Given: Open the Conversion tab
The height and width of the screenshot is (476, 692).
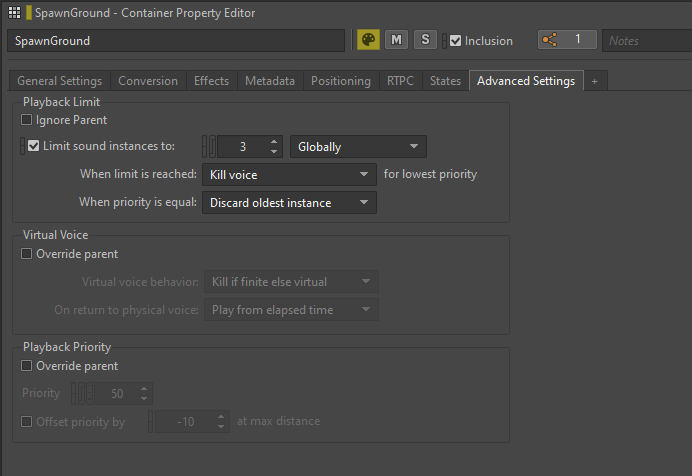Looking at the screenshot, I should point(148,81).
